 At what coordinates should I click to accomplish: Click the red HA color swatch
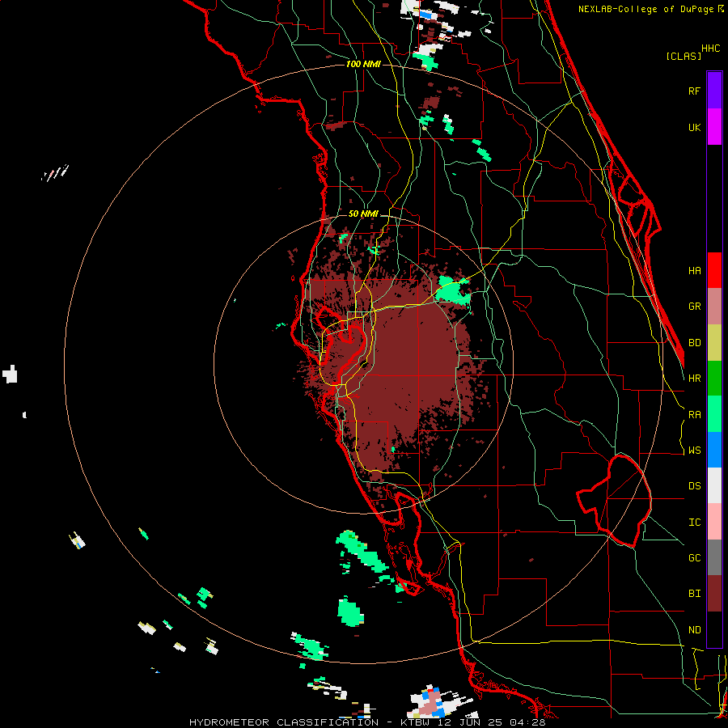pos(714,270)
